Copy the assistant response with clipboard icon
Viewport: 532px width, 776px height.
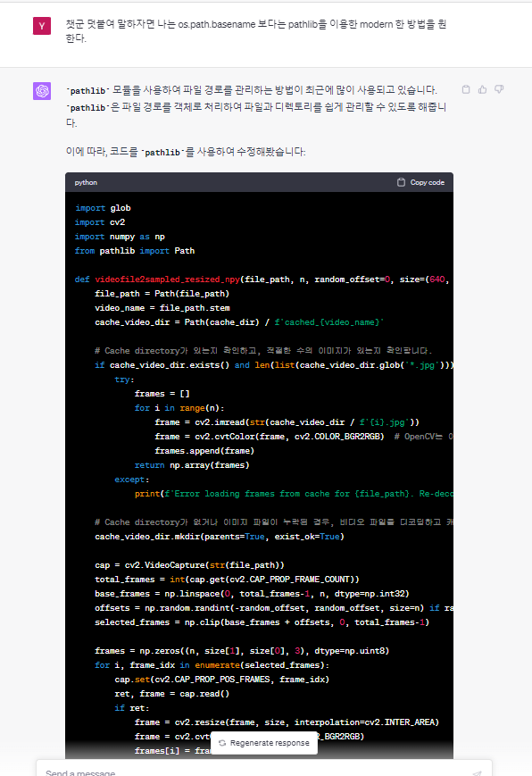tap(466, 89)
